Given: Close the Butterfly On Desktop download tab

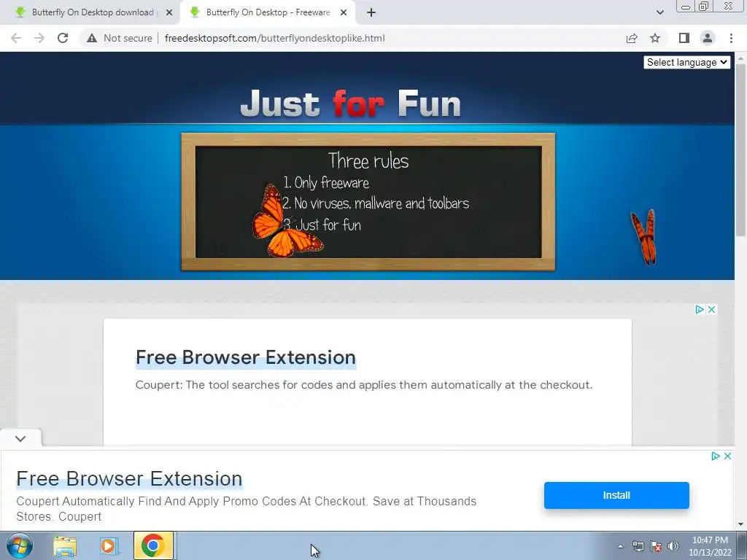Looking at the screenshot, I should [169, 13].
